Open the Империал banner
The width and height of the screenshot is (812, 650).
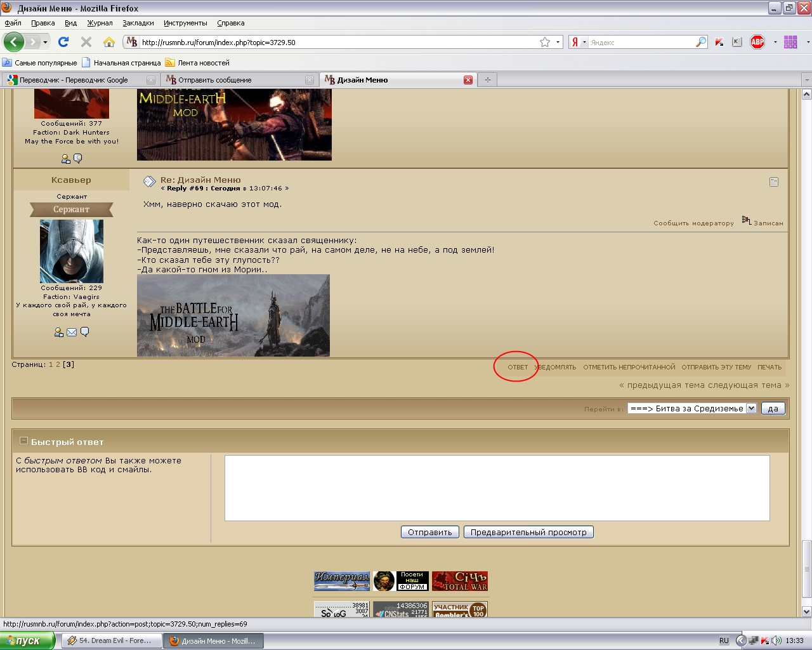pos(342,581)
